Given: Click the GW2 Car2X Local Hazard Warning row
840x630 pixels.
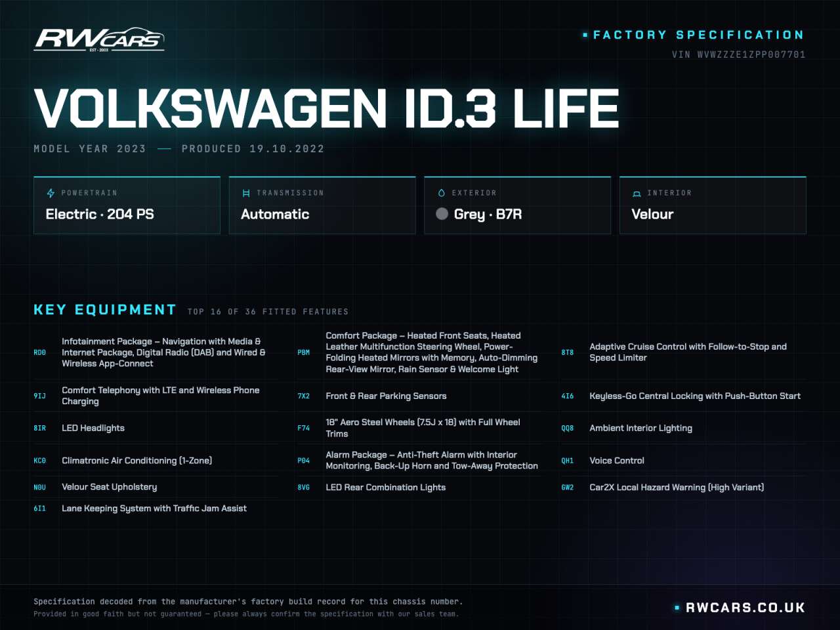Looking at the screenshot, I should 683,487.
